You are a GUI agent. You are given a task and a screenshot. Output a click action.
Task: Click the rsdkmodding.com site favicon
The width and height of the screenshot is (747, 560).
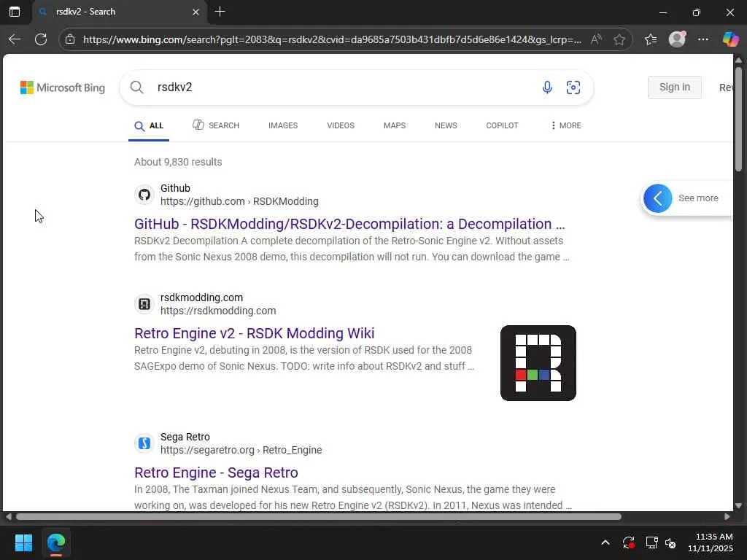pyautogui.click(x=144, y=304)
